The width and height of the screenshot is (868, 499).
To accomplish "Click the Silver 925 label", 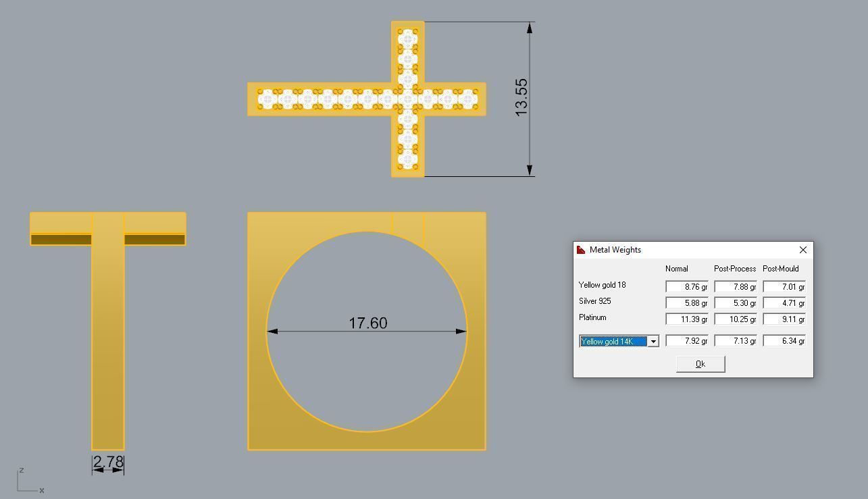I will click(x=594, y=301).
